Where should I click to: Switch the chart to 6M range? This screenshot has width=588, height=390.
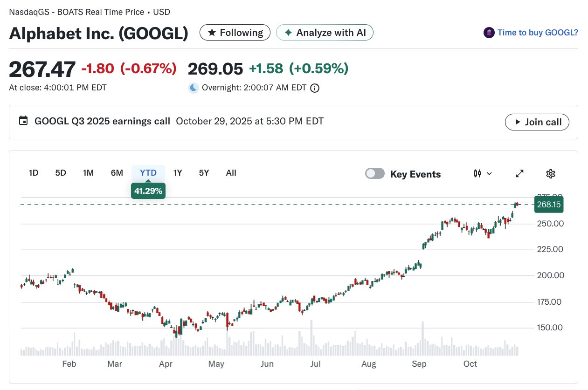[117, 173]
